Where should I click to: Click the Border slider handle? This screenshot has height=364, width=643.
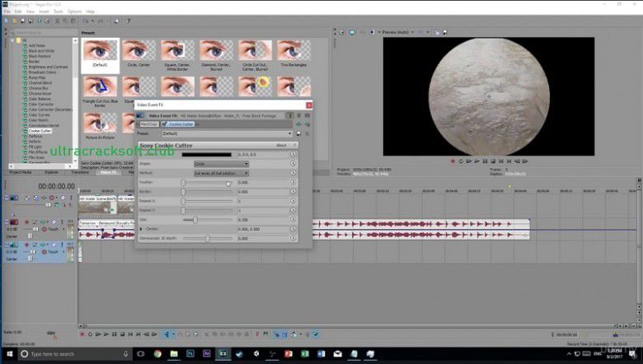(x=183, y=192)
